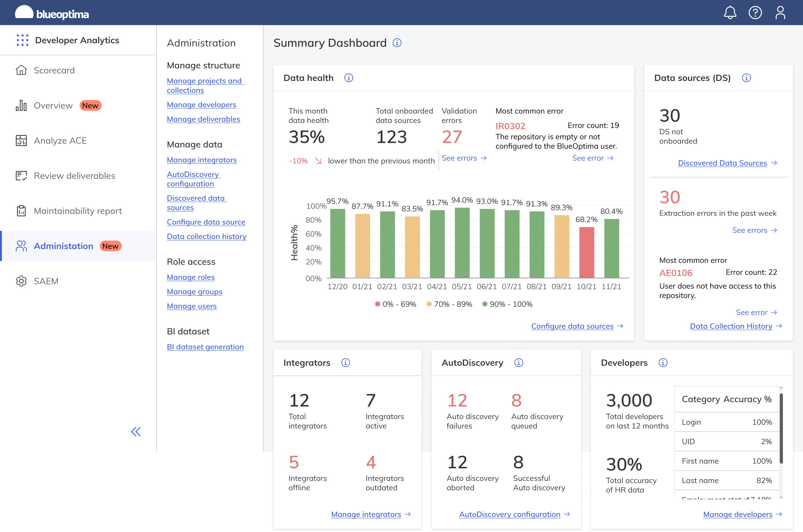Click the Overview bar chart icon
The width and height of the screenshot is (803, 532).
pyautogui.click(x=21, y=105)
